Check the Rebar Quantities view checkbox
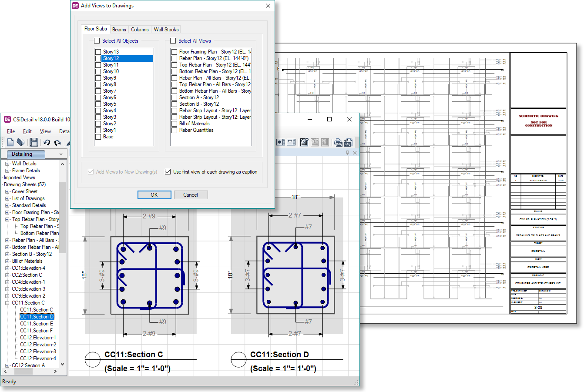 175,130
